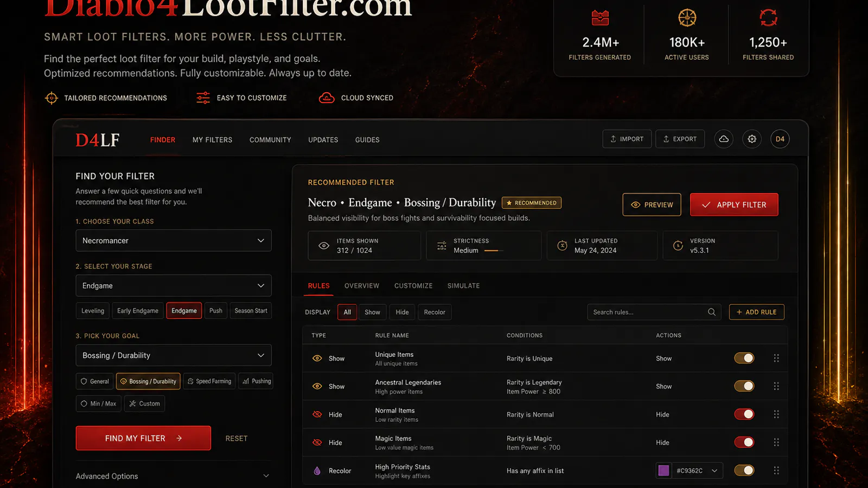Choose the Custom goal option
The height and width of the screenshot is (488, 868).
coord(145,403)
